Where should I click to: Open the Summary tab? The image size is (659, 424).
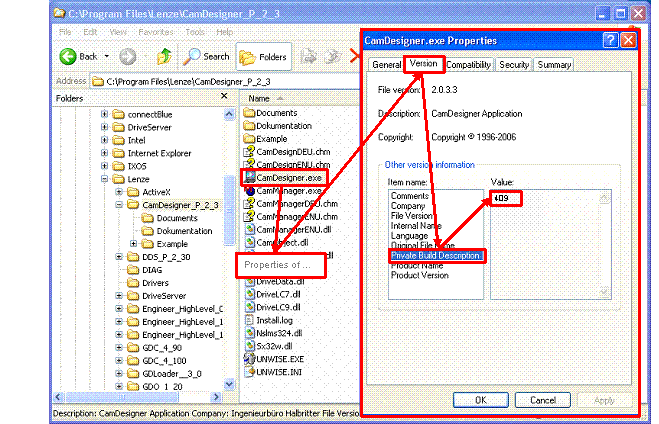[x=553, y=65]
